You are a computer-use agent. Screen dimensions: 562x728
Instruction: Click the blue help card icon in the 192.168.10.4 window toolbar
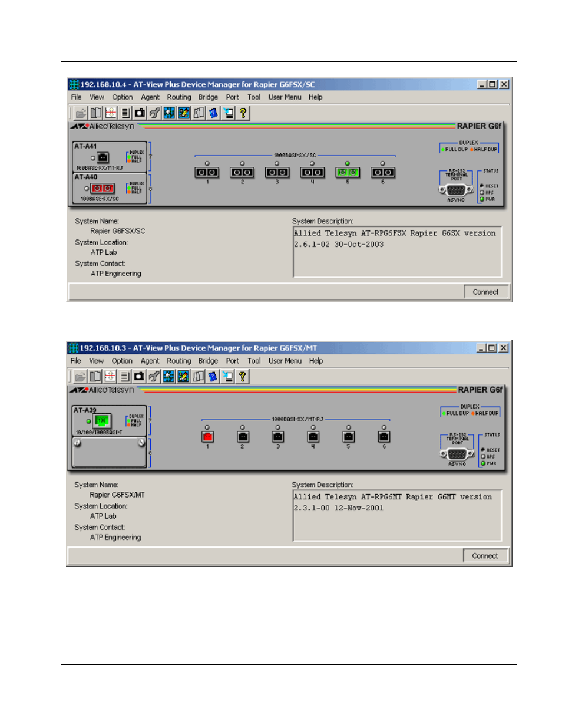213,113
